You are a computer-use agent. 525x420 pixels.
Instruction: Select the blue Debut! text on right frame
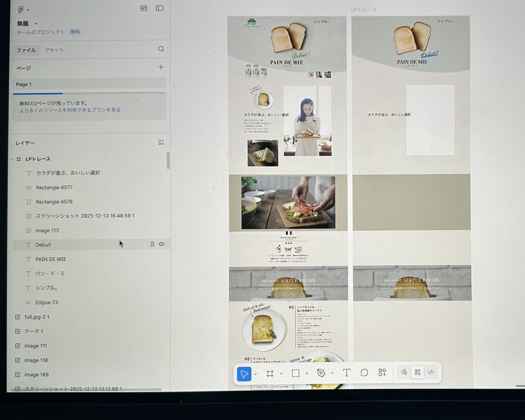pos(430,54)
